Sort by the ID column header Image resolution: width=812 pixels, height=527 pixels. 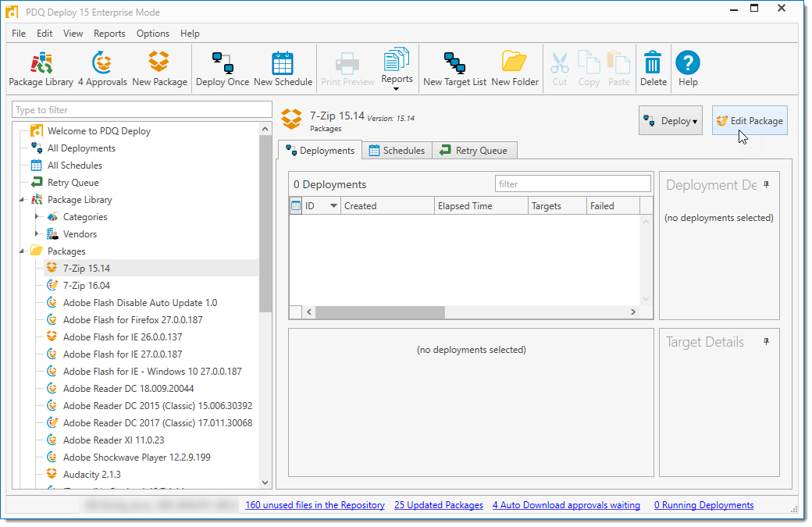coord(321,205)
